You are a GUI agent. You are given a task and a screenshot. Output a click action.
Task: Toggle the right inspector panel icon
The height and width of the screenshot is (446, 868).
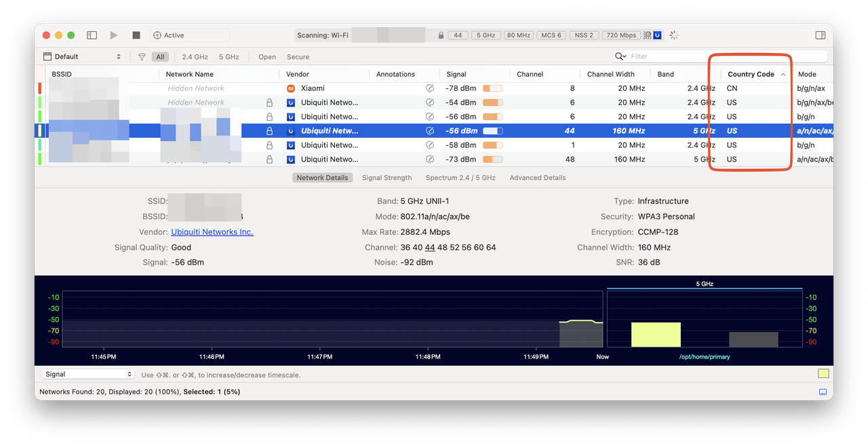820,35
